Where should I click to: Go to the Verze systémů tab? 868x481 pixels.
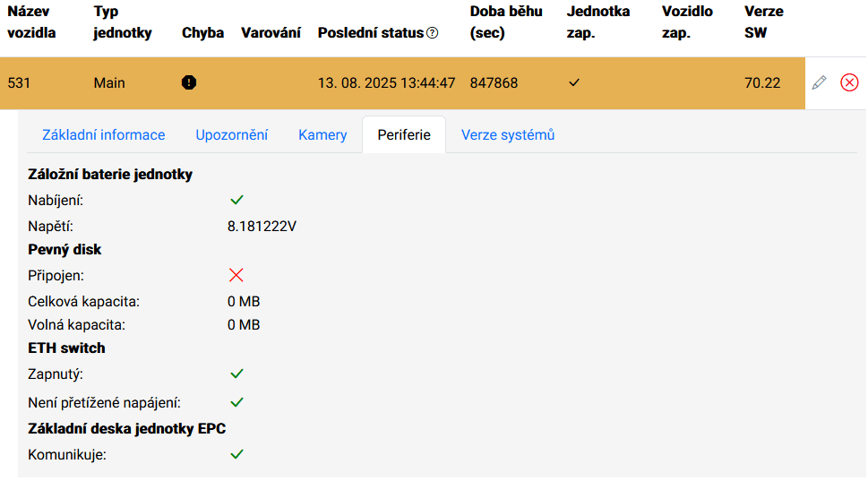point(508,135)
